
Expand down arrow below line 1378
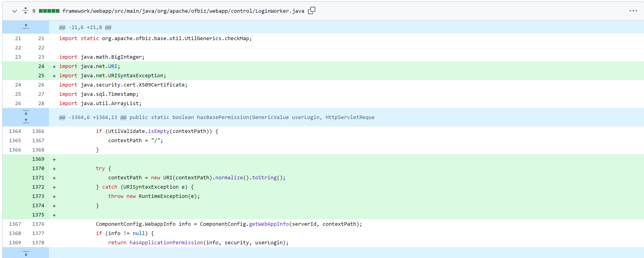click(26, 253)
